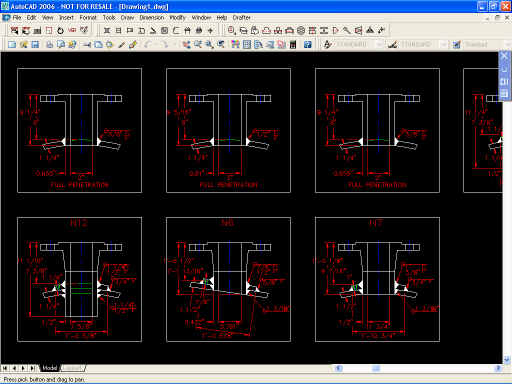
Task: Click the round hatched vessel icon in top toolbar
Action: (301, 30)
